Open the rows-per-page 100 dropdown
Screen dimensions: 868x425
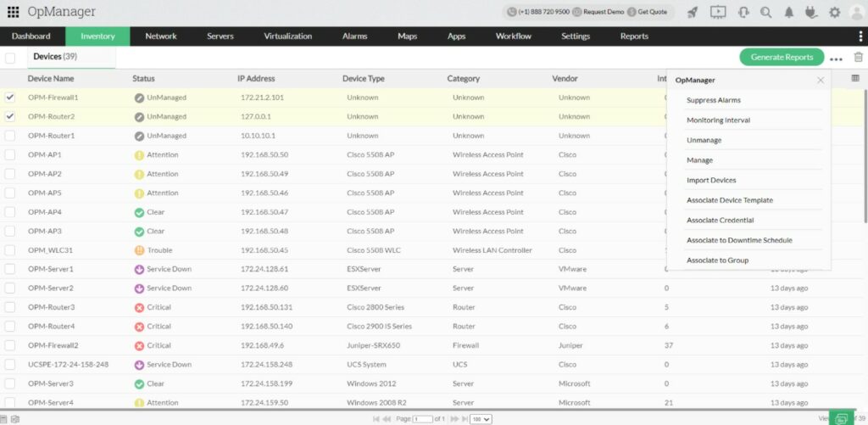[481, 419]
